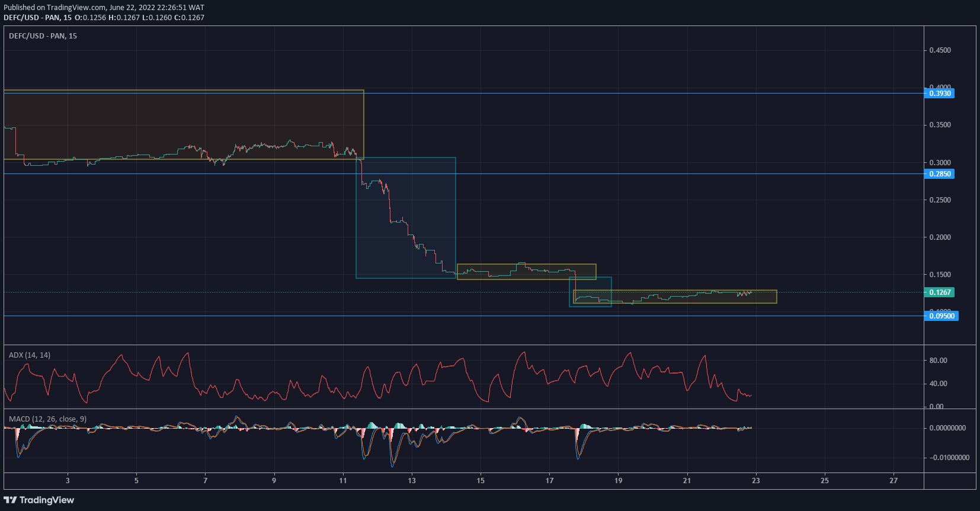Click the published-on TradingView.com header text
This screenshot has height=511, width=980.
coord(104,8)
